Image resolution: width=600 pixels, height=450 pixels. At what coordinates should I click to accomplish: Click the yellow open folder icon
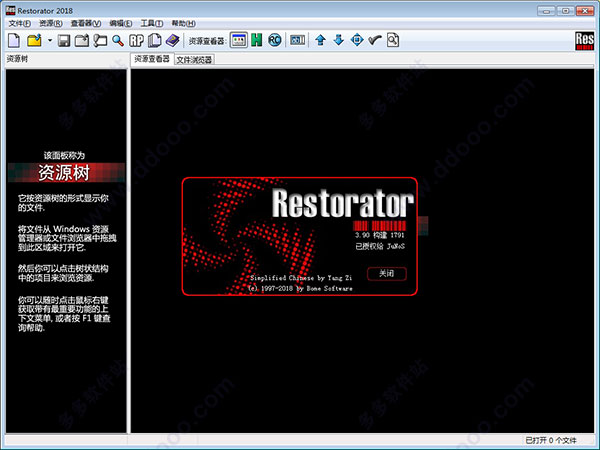[x=34, y=40]
